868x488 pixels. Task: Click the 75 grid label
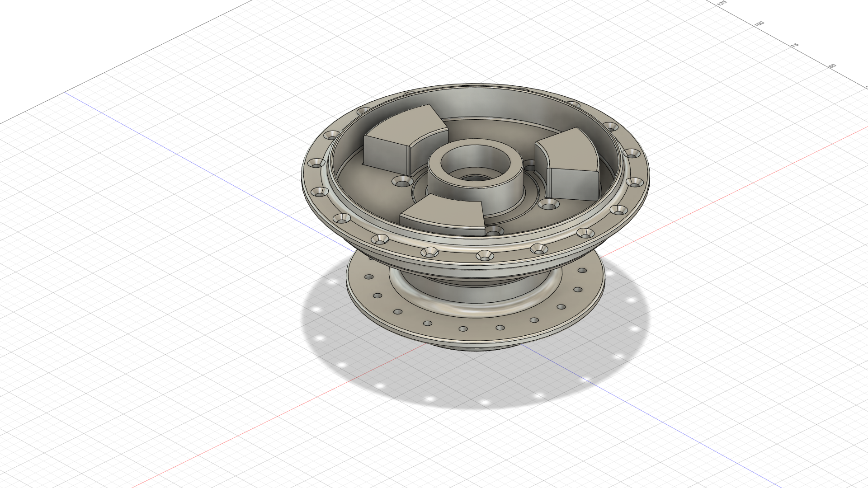(795, 45)
